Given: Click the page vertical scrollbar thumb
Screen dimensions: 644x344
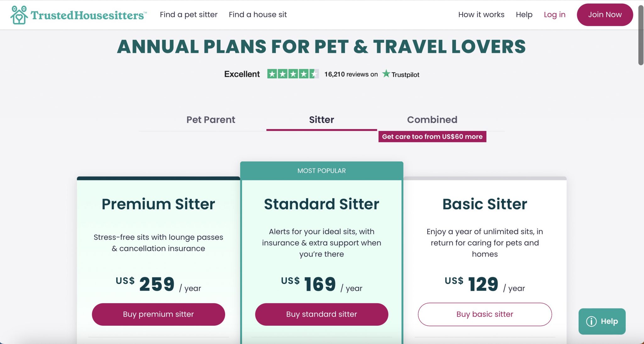Looking at the screenshot, I should (641, 35).
